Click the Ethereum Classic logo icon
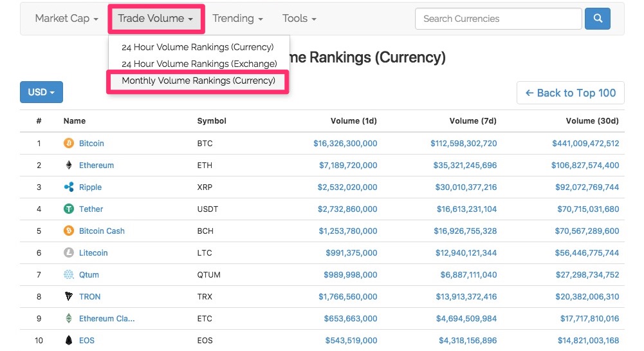 point(69,318)
